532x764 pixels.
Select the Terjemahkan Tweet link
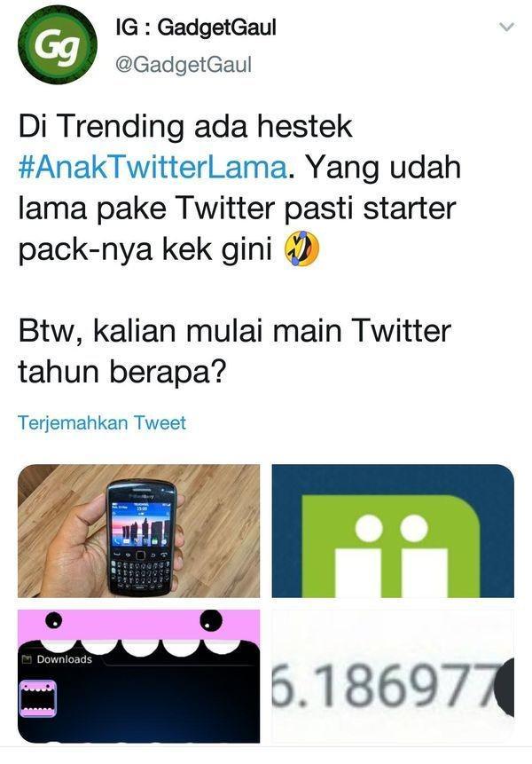click(102, 422)
